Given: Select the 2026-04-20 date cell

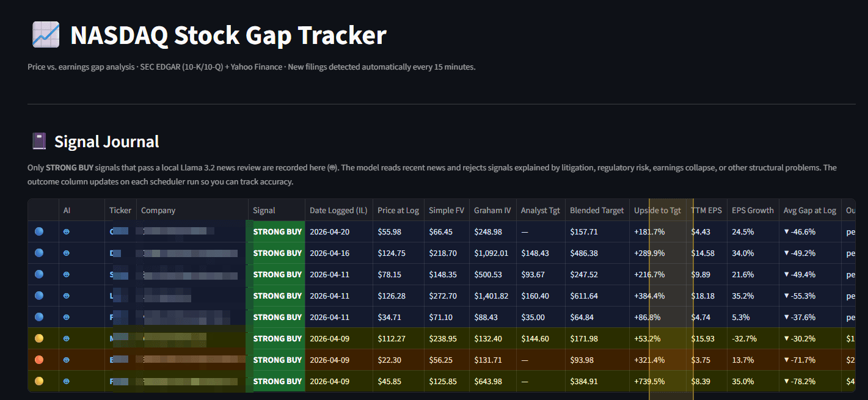Looking at the screenshot, I should (338, 231).
